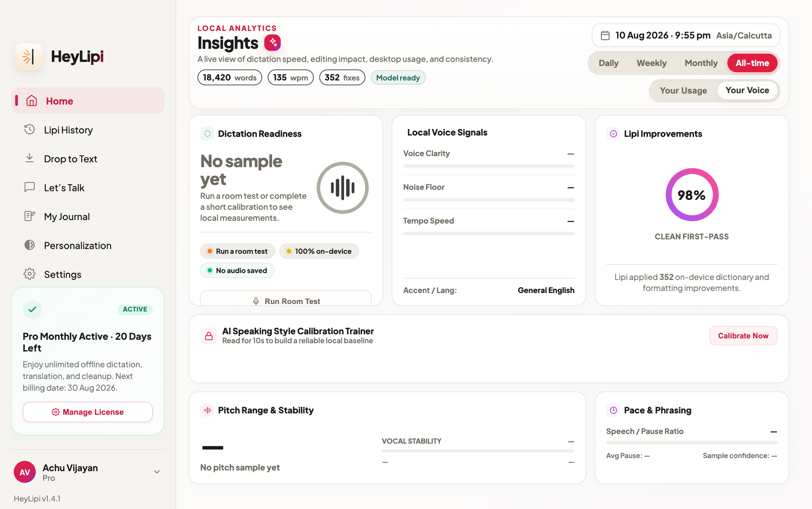This screenshot has height=509, width=812.
Task: Click the CLEAN FIRST-PASS label
Action: coord(692,237)
